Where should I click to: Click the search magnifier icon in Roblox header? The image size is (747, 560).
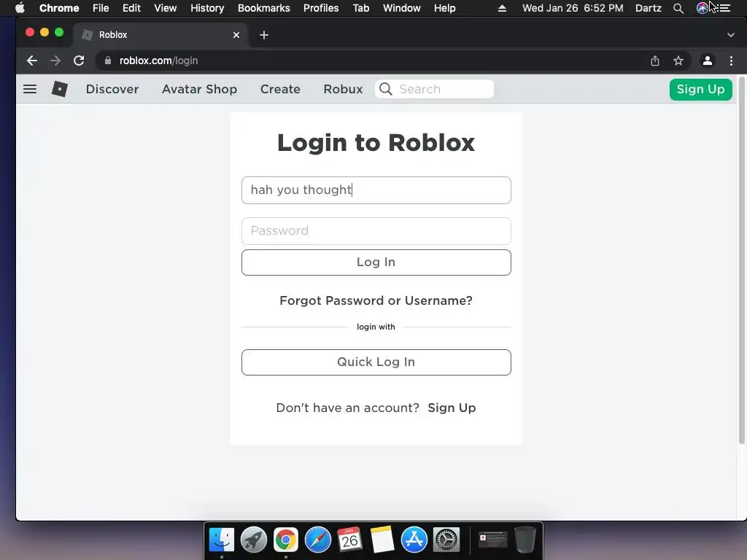386,89
